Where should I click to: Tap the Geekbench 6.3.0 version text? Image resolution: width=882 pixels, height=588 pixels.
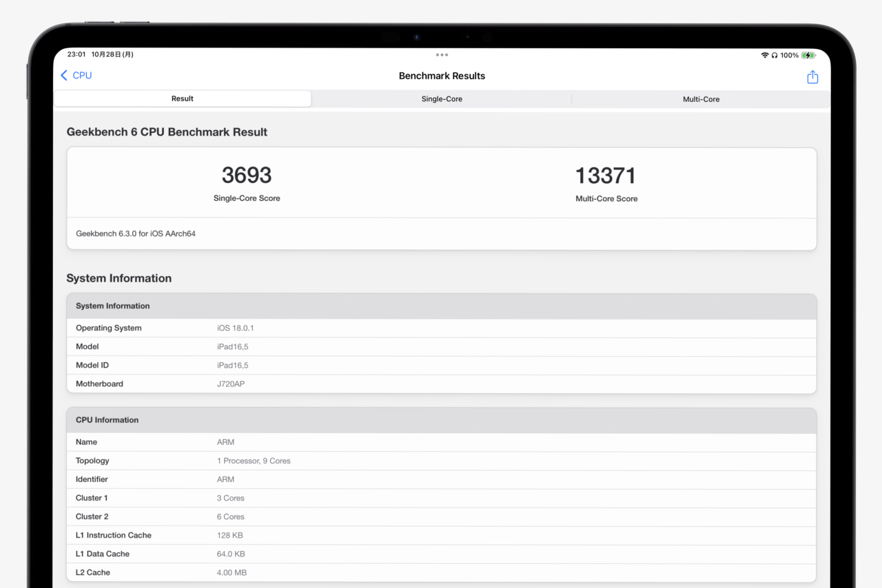click(x=136, y=234)
